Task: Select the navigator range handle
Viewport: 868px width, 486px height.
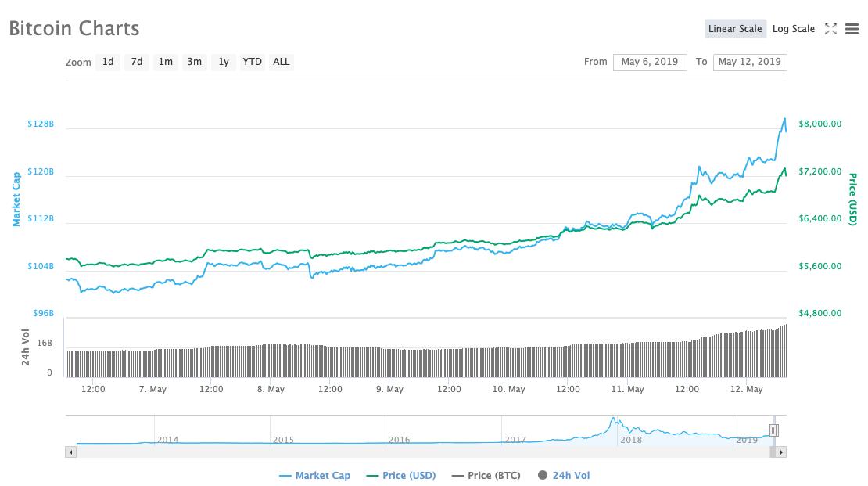Action: (774, 430)
